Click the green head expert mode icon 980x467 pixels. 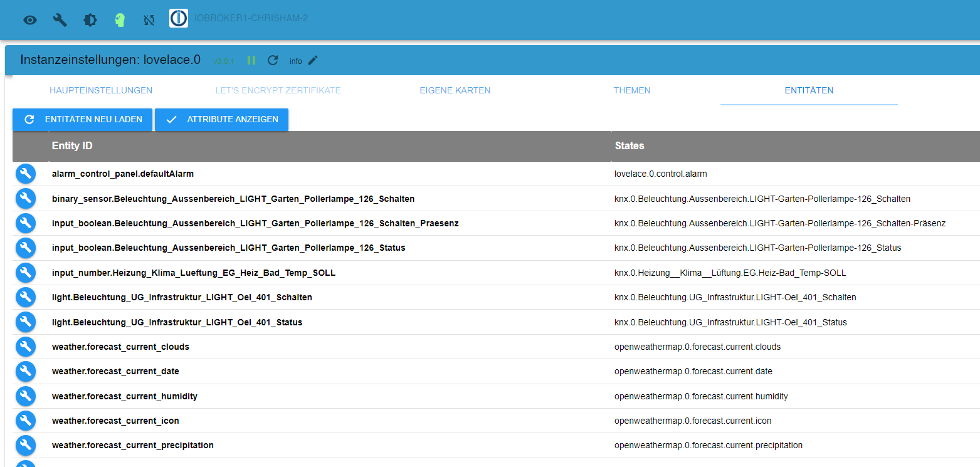pos(120,20)
